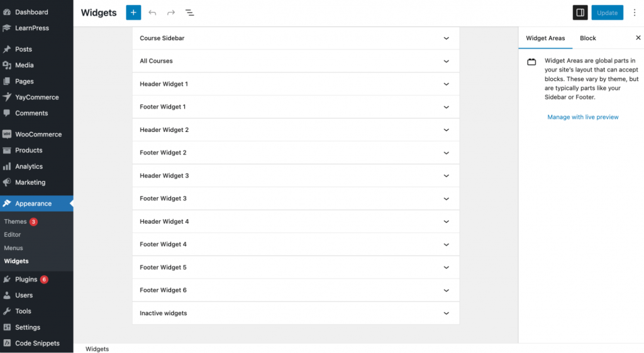Open the list view icon

tap(189, 13)
